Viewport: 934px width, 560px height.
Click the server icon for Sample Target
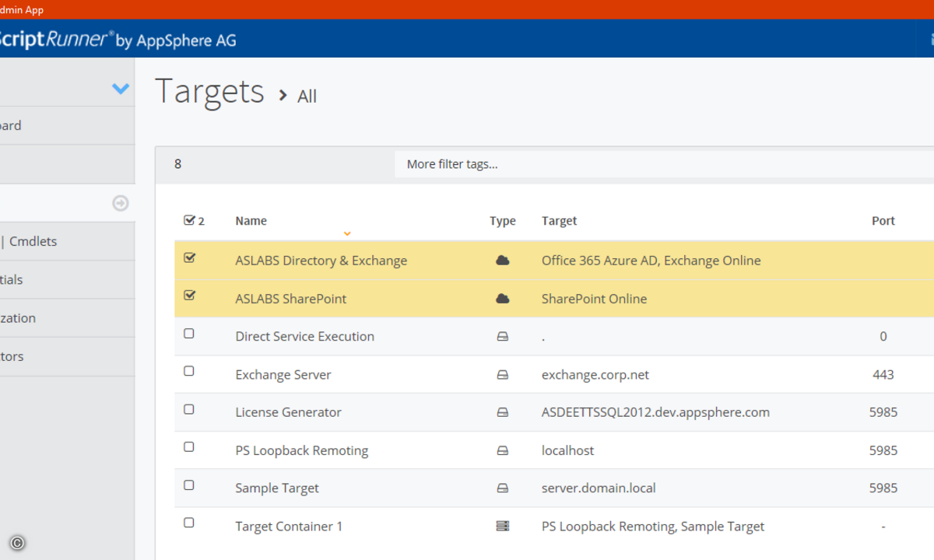pyautogui.click(x=502, y=488)
